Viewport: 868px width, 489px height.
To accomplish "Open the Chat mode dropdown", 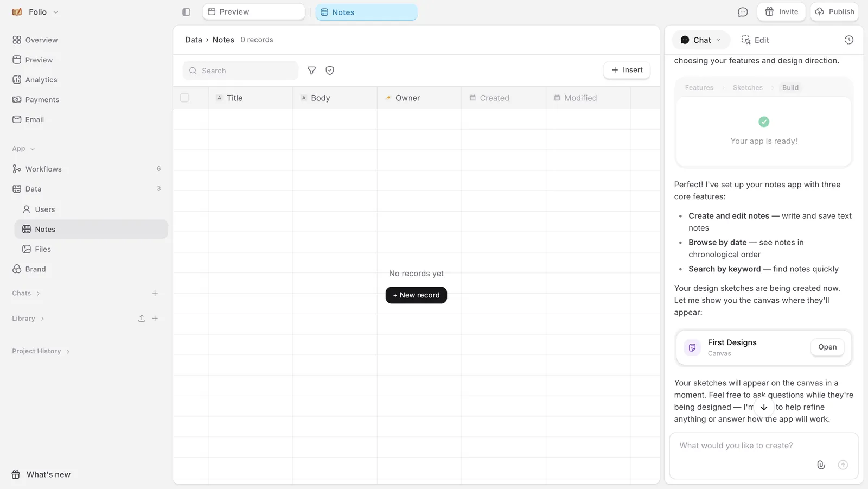I will pyautogui.click(x=701, y=40).
